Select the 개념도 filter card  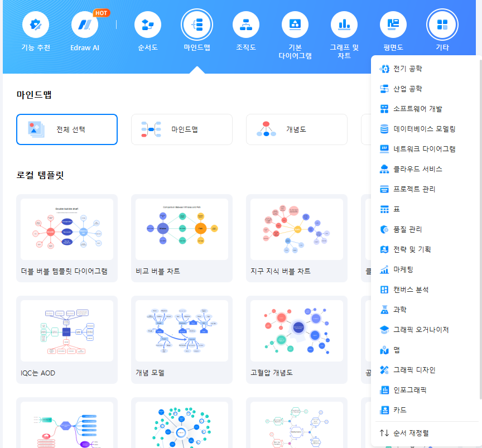[x=296, y=129]
